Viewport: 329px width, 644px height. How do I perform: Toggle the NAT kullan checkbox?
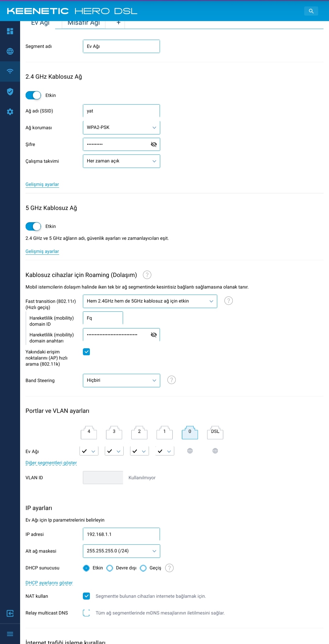tap(87, 596)
